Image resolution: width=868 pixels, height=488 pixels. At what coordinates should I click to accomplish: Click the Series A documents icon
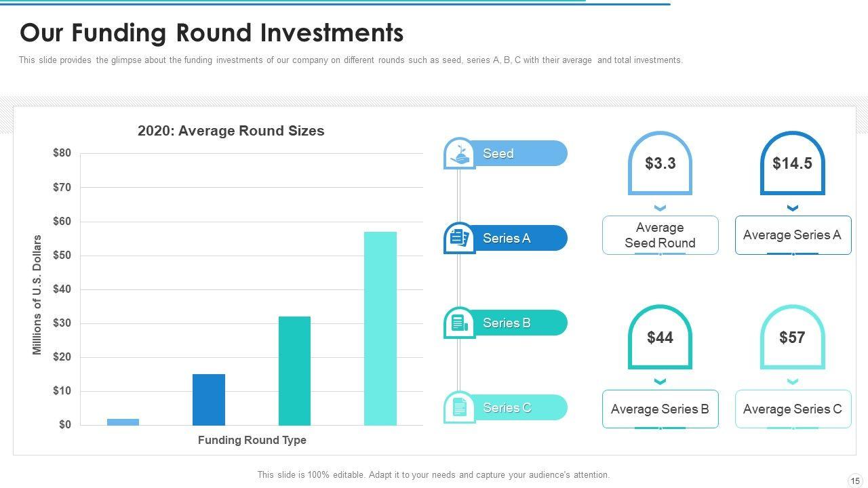[460, 238]
